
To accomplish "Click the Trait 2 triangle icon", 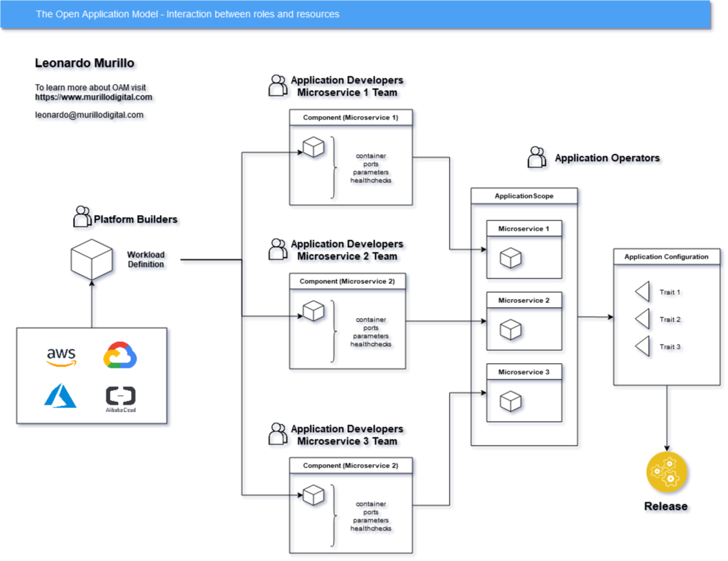I will 642,319.
